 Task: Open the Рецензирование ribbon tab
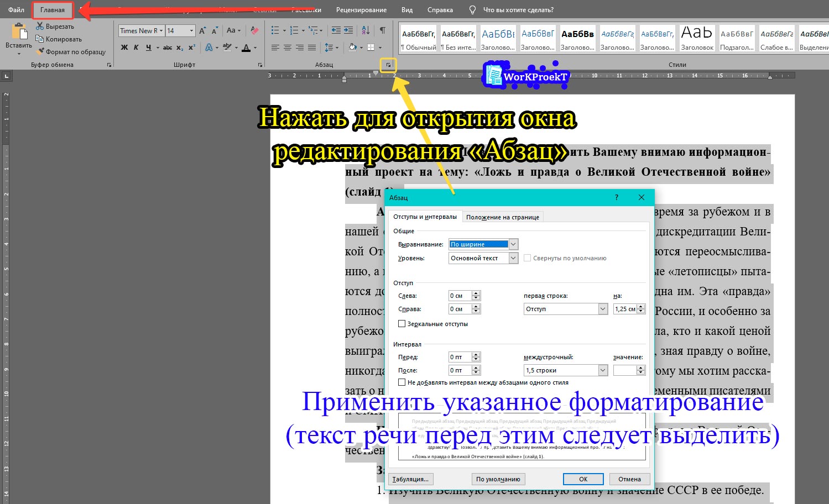[x=361, y=9]
